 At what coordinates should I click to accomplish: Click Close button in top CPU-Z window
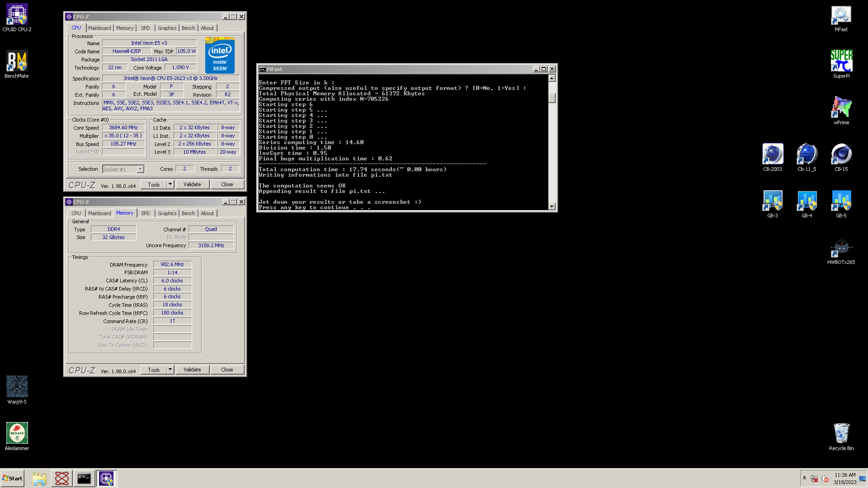(227, 184)
